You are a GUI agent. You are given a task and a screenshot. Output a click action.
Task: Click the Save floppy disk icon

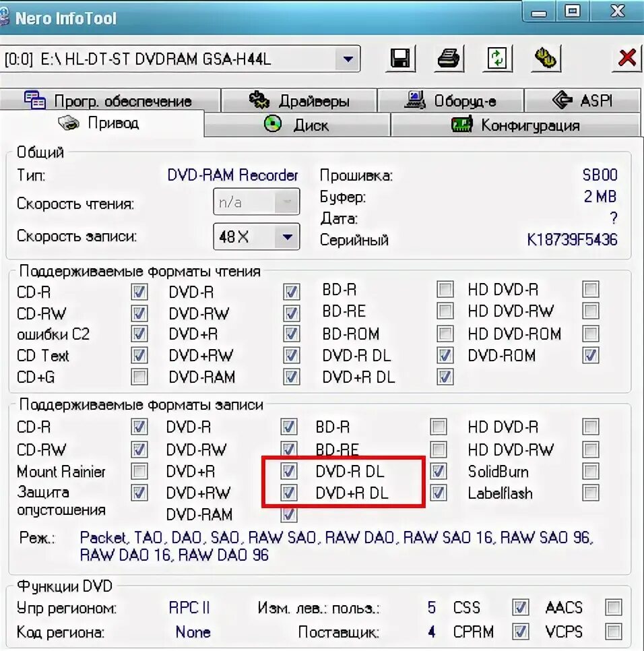click(x=400, y=58)
